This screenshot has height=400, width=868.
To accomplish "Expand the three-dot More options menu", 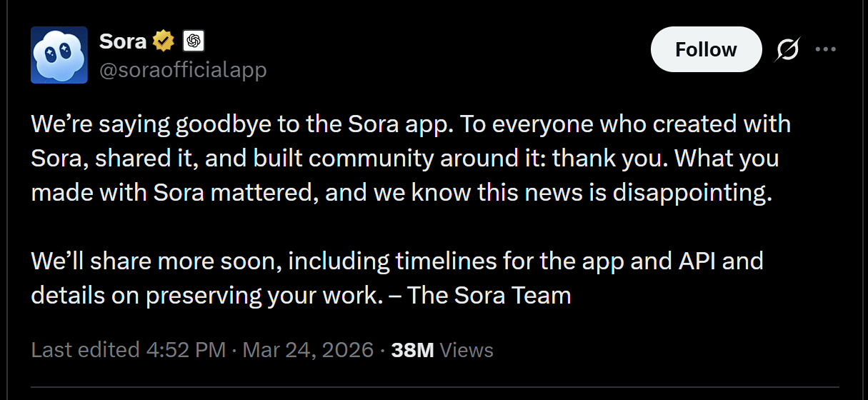I will pyautogui.click(x=825, y=49).
